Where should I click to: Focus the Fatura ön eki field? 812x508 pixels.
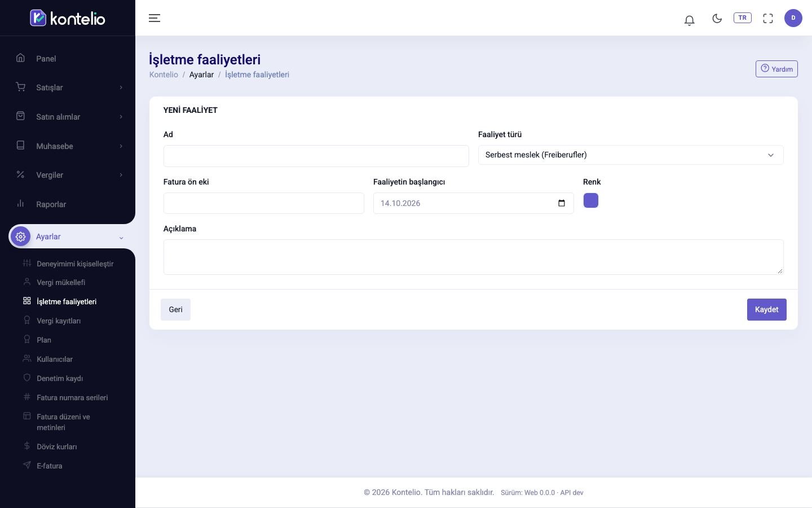[x=264, y=203]
